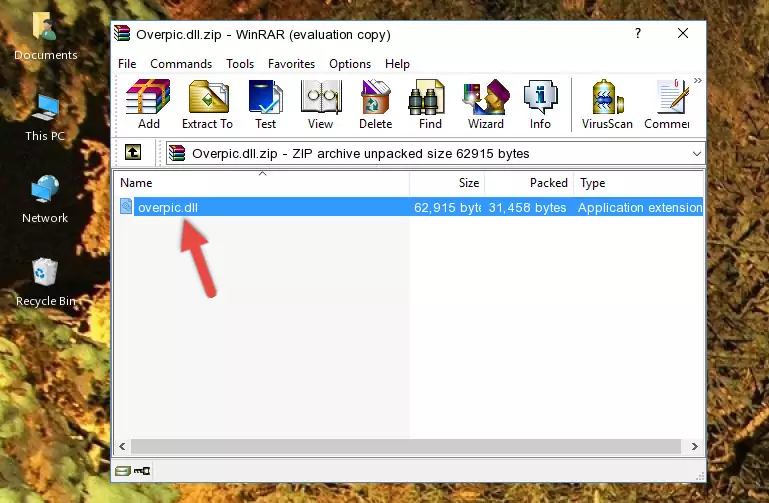Click the archive path address field
This screenshot has height=503, width=769.
click(436, 153)
